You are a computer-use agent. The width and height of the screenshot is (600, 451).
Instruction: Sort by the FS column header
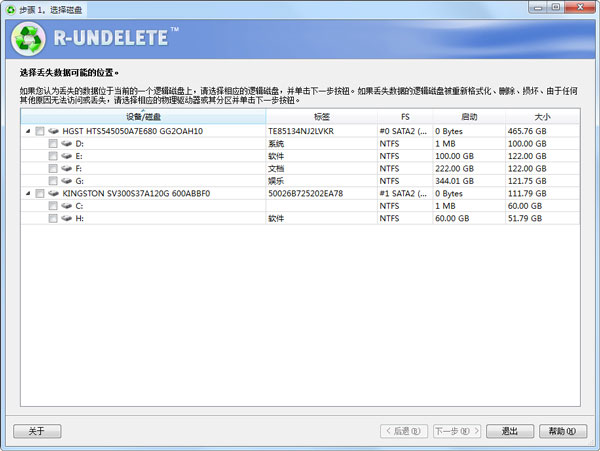405,117
